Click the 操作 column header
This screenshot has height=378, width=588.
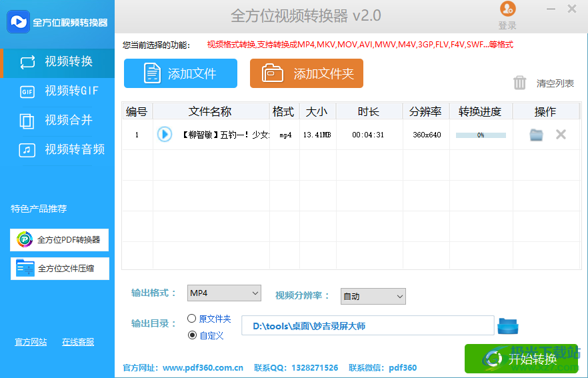545,111
